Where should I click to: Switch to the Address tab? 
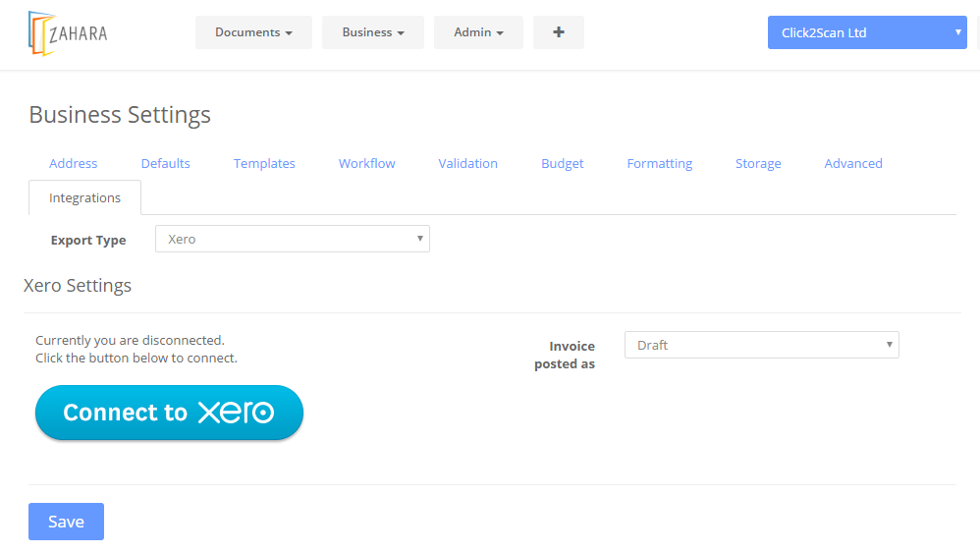(x=73, y=163)
